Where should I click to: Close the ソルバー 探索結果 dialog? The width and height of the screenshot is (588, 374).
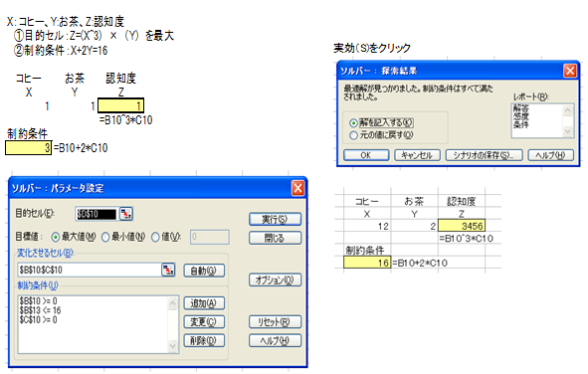click(x=570, y=71)
